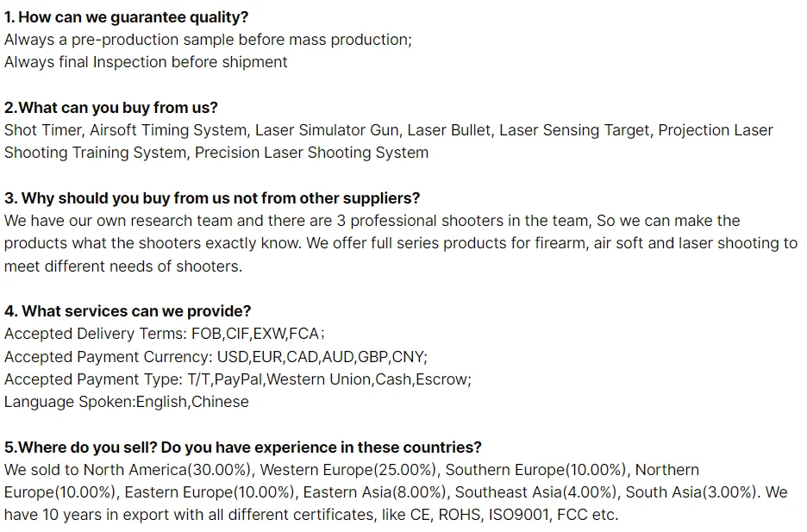807x532 pixels.
Task: Click heading about buying from other suppliers
Action: coord(212,198)
